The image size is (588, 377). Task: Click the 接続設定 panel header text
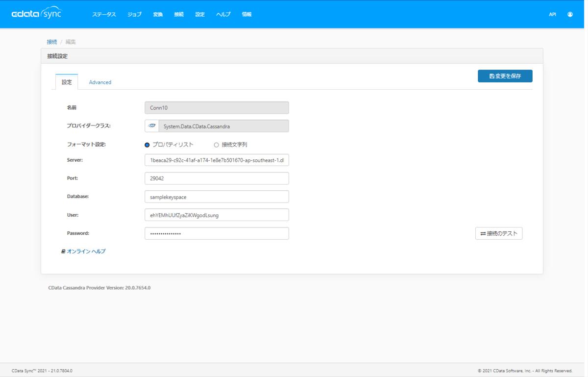[x=57, y=56]
